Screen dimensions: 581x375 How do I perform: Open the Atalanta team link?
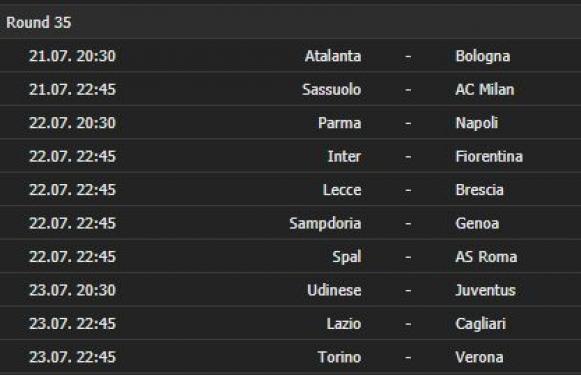tap(333, 56)
